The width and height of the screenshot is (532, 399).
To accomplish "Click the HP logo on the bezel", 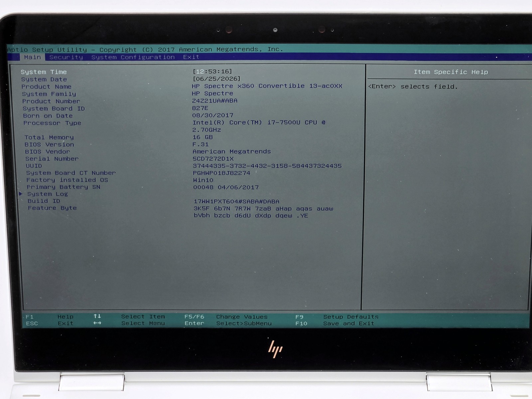I will pyautogui.click(x=275, y=349).
